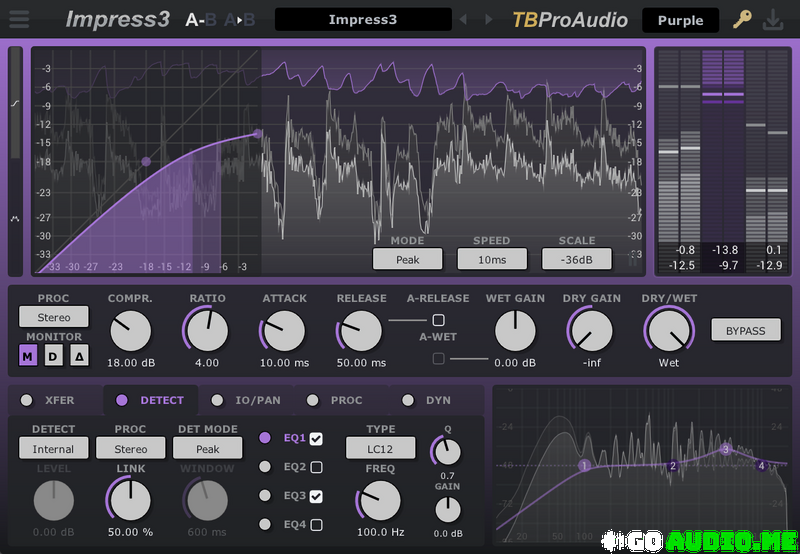Click the license key icon
Screen dimensions: 800x554
(742, 19)
